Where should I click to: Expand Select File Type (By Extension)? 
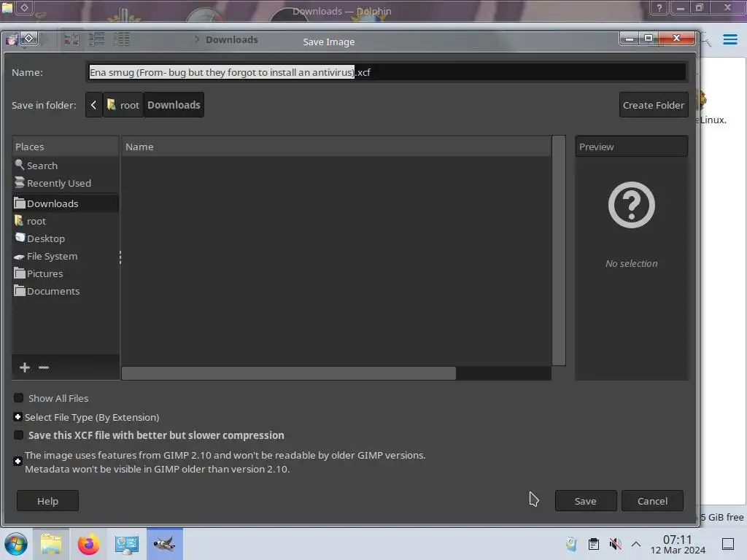click(x=18, y=417)
